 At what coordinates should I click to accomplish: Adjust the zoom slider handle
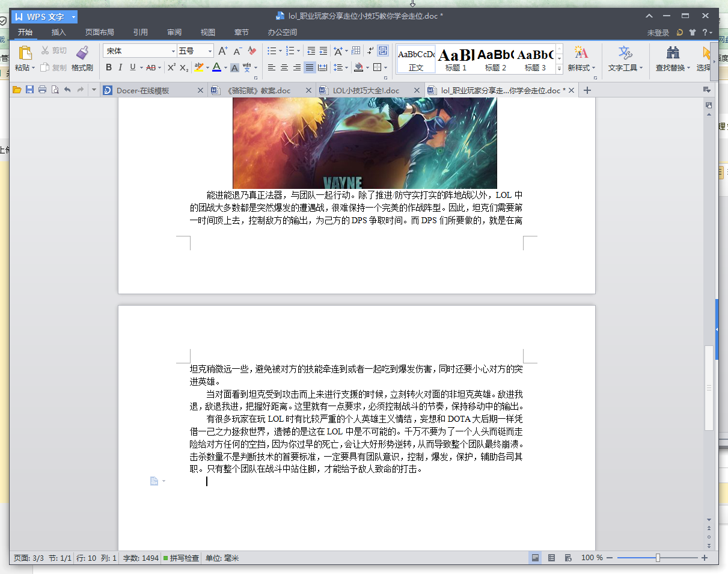point(658,558)
